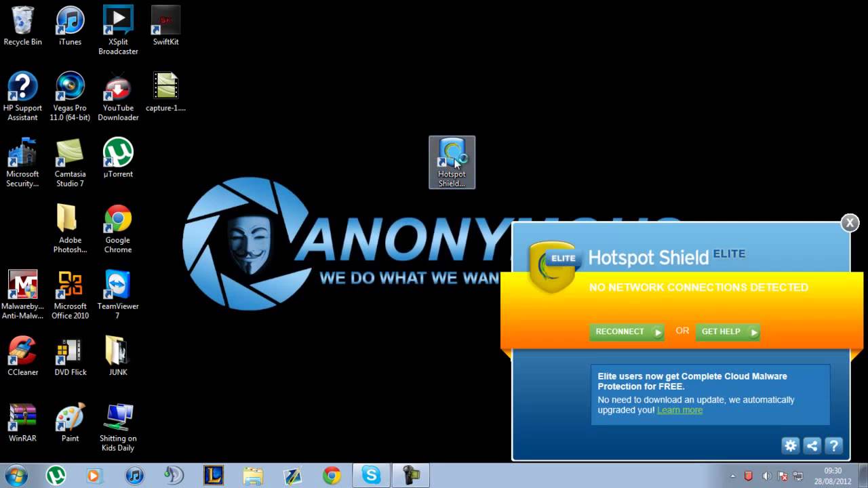The height and width of the screenshot is (488, 868).
Task: Select the Camtasia Studio 7 shortcut
Action: click(70, 163)
